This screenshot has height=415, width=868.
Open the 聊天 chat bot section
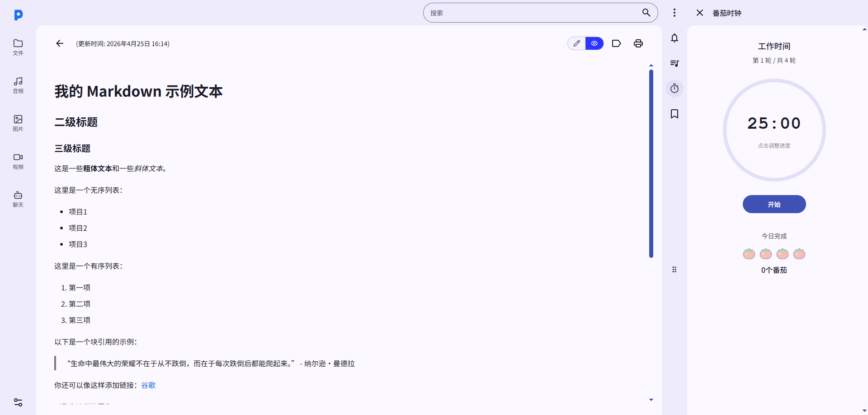coord(18,199)
